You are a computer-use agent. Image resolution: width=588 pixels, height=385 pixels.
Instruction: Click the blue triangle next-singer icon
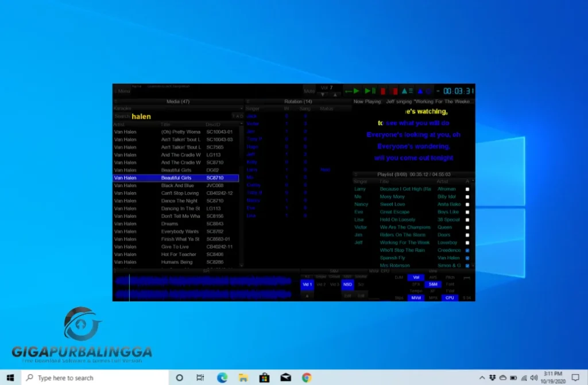coord(420,90)
